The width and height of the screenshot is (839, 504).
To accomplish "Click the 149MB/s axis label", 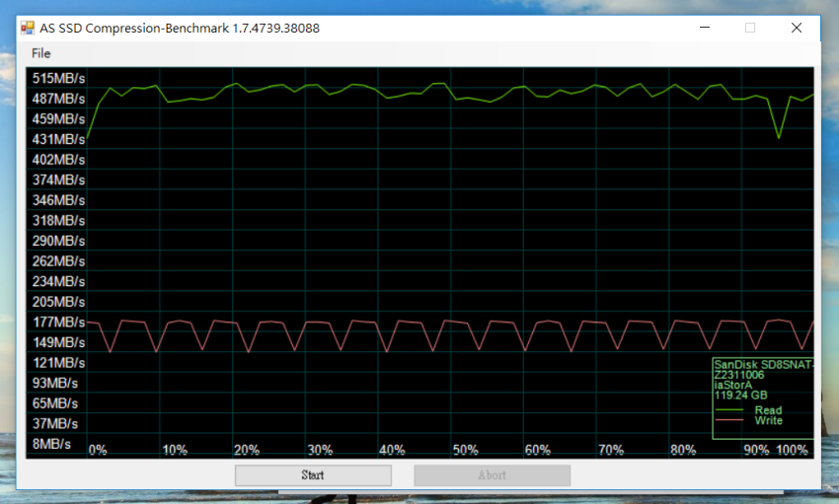I will point(58,342).
